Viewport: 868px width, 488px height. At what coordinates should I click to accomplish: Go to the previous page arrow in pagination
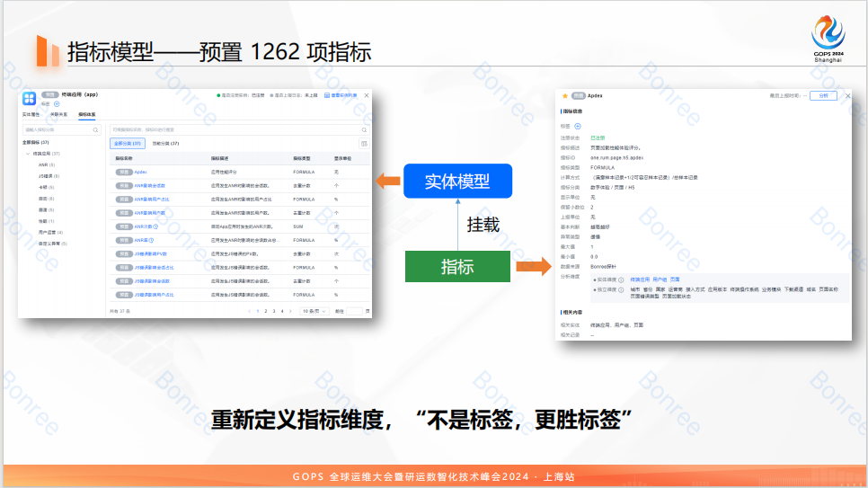click(x=250, y=311)
